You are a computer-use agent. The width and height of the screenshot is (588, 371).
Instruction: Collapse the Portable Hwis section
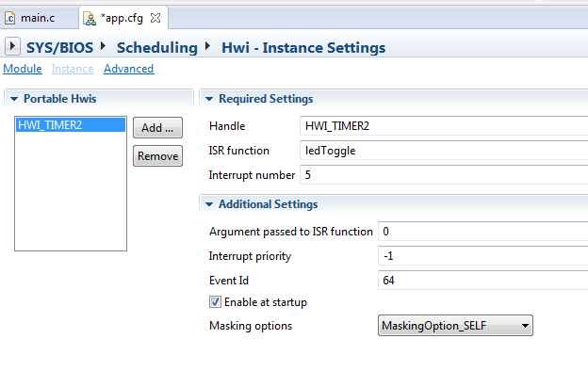pyautogui.click(x=14, y=99)
